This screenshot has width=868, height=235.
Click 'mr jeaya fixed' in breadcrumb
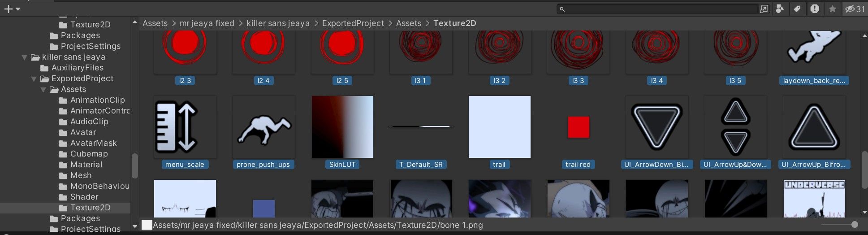pyautogui.click(x=207, y=23)
